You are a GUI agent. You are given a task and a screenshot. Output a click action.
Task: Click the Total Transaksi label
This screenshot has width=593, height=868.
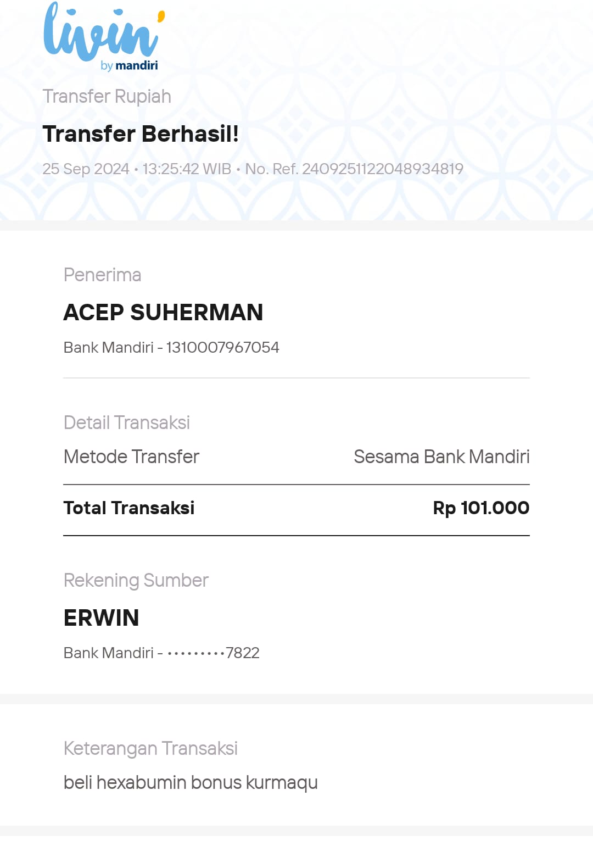(129, 508)
